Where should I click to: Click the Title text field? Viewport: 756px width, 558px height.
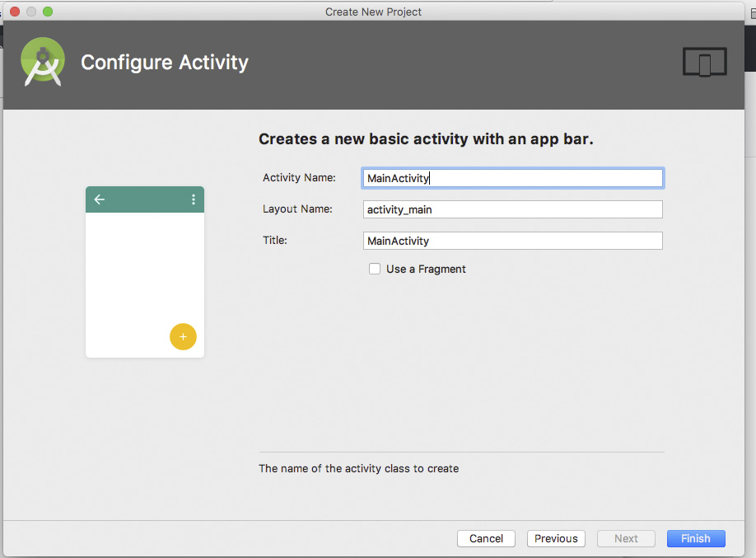(x=512, y=241)
